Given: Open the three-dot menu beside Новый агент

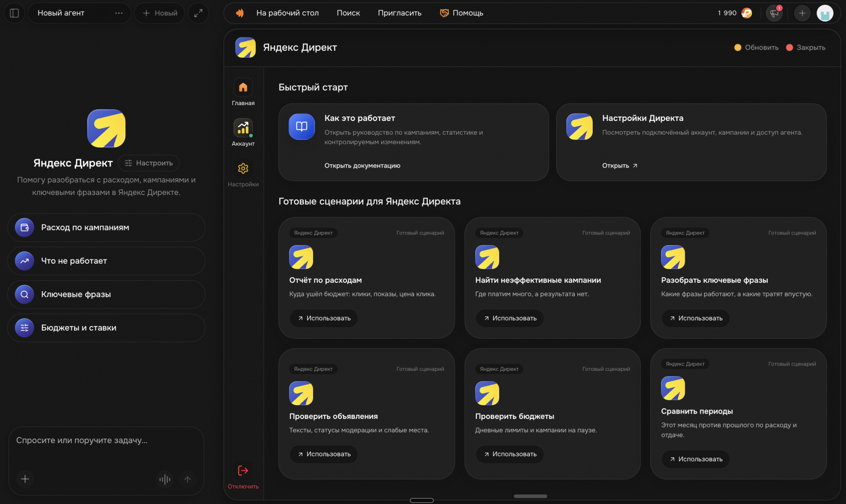Looking at the screenshot, I should (x=119, y=13).
